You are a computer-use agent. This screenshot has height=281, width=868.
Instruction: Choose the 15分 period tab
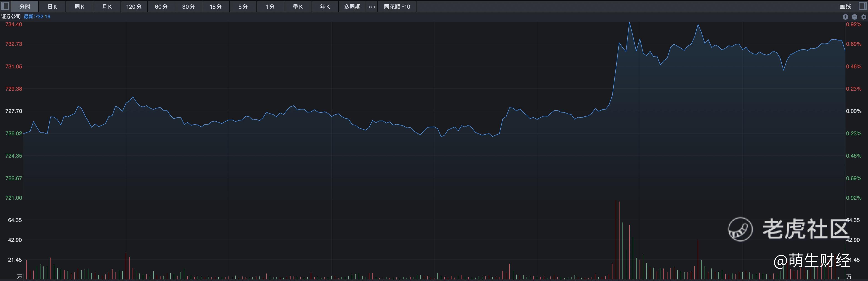click(x=216, y=6)
